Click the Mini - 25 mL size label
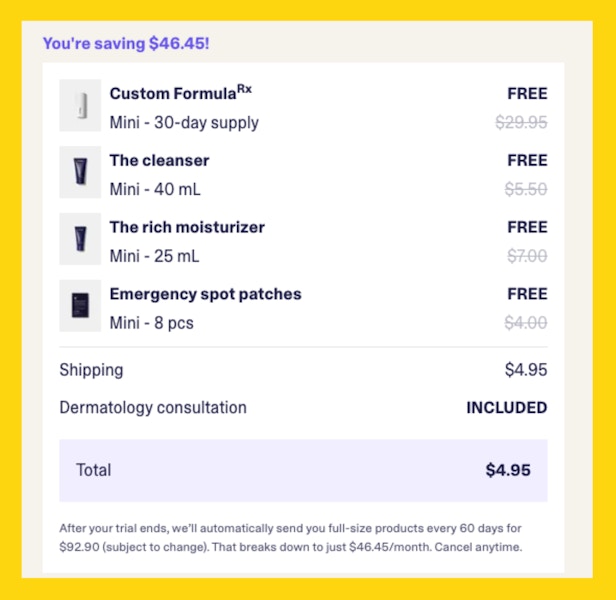616x600 pixels. coord(154,256)
